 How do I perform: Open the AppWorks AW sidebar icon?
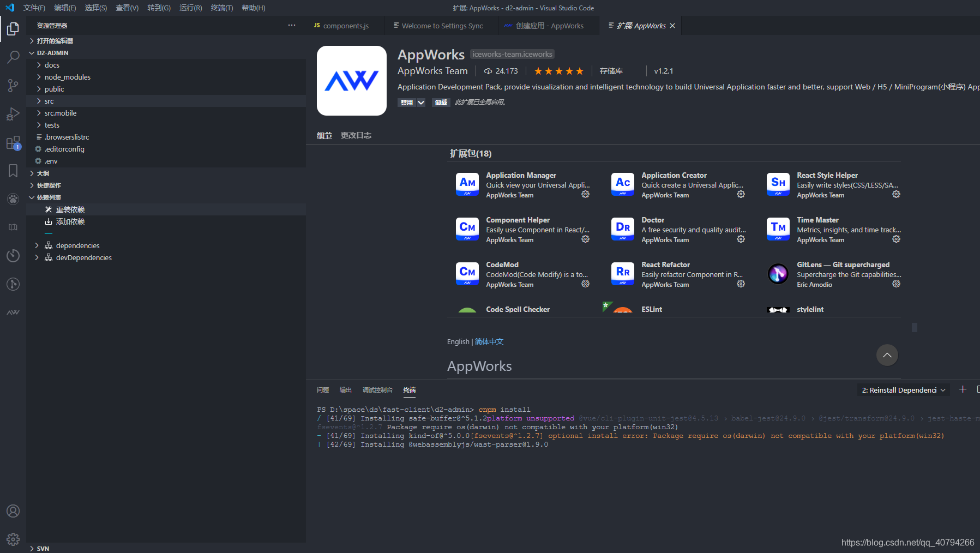13,312
